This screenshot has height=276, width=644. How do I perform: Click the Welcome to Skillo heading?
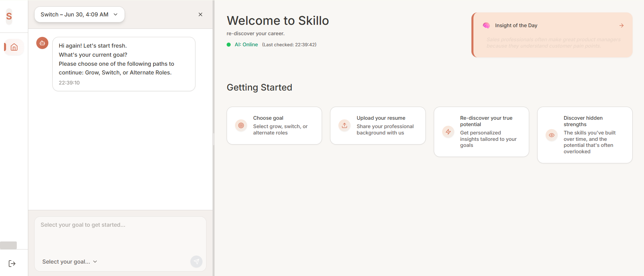click(x=278, y=20)
